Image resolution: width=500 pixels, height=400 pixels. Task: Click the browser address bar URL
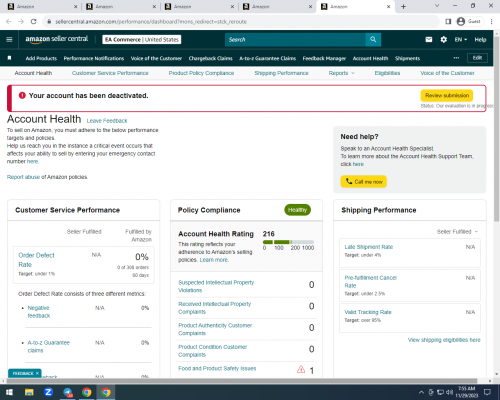(x=151, y=21)
